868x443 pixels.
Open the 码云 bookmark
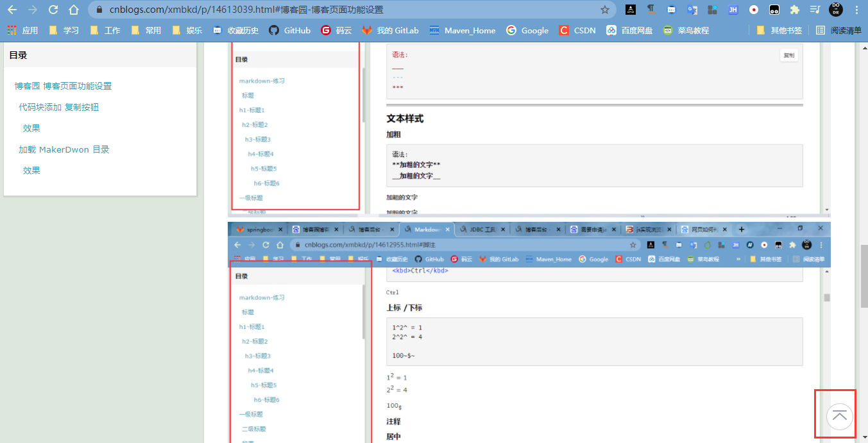pyautogui.click(x=337, y=30)
